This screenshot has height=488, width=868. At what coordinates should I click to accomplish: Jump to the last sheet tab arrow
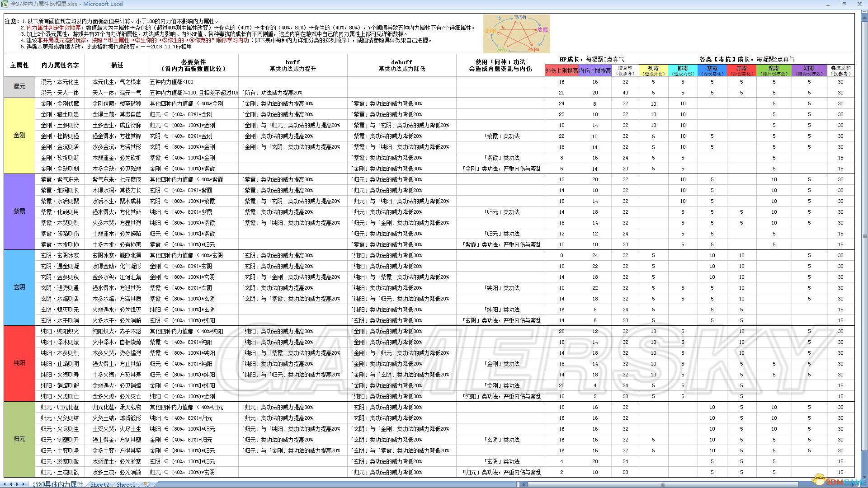tap(24, 484)
